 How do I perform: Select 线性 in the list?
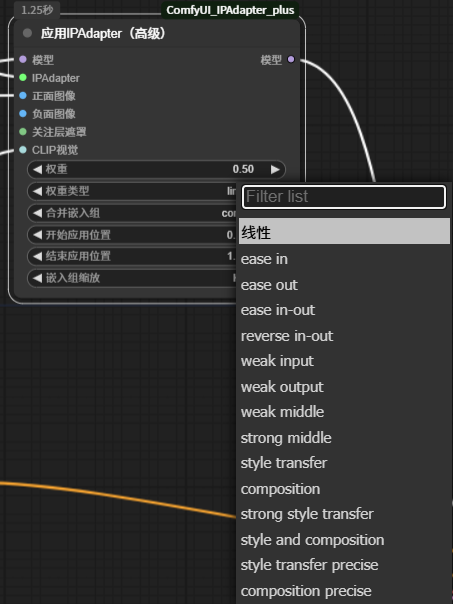tap(344, 231)
